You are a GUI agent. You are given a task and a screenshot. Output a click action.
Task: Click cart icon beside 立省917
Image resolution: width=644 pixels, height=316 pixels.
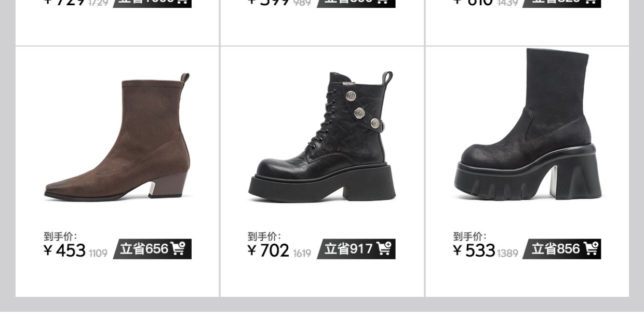pos(384,249)
